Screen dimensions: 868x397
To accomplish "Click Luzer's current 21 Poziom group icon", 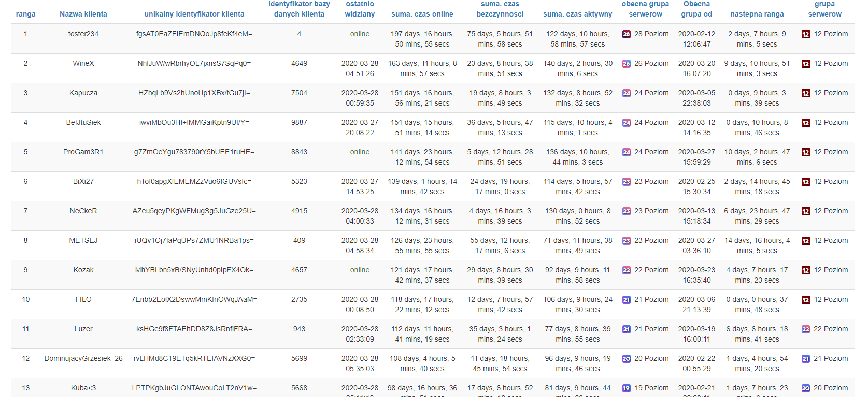I will 627,329.
